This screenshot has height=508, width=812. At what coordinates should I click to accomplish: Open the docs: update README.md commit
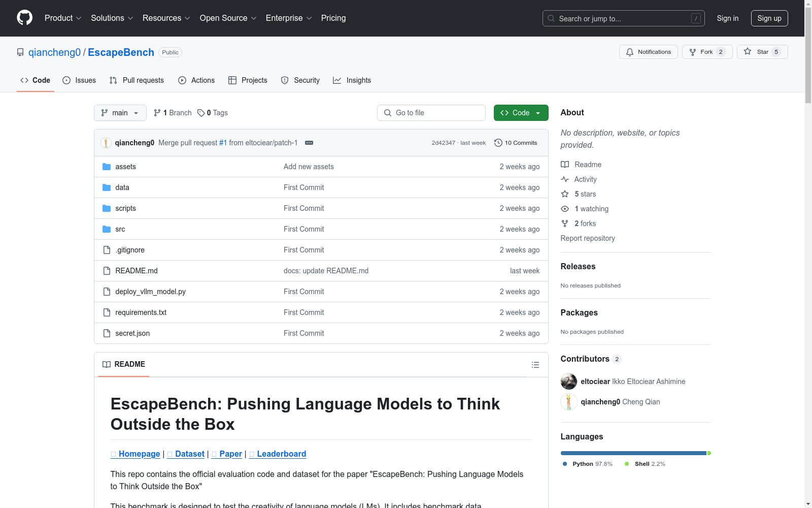(326, 271)
